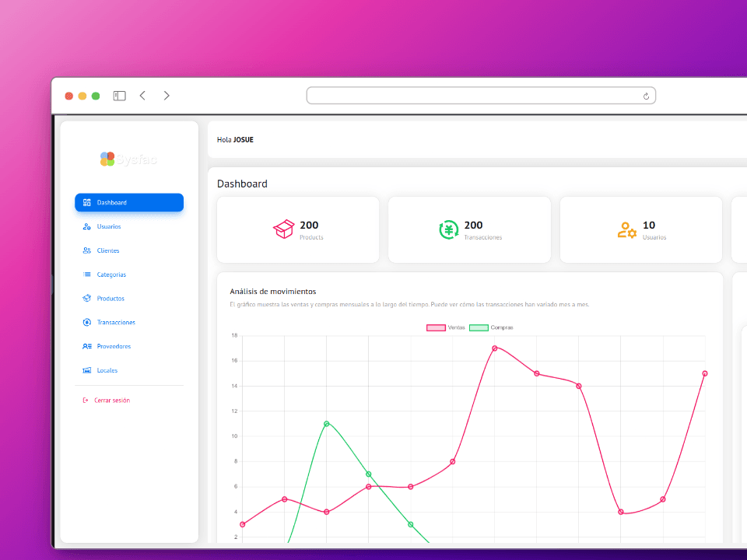
Task: Click the chart description paragraph
Action: 409,304
